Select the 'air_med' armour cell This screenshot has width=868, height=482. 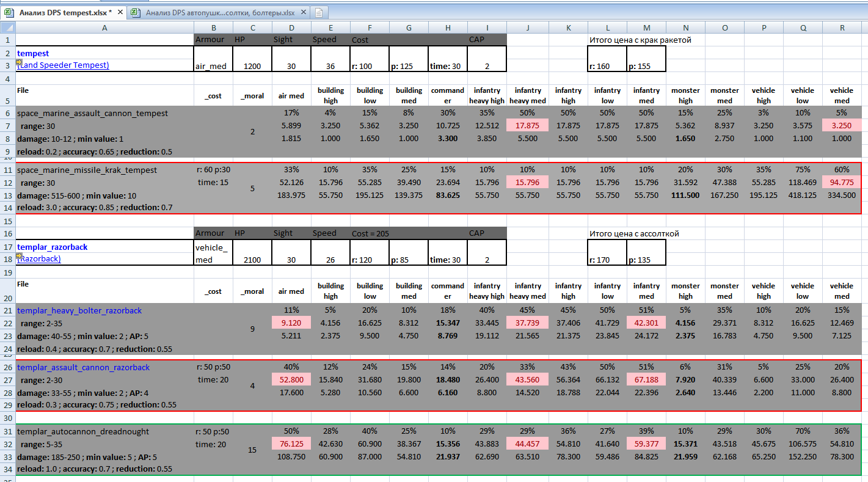point(213,65)
